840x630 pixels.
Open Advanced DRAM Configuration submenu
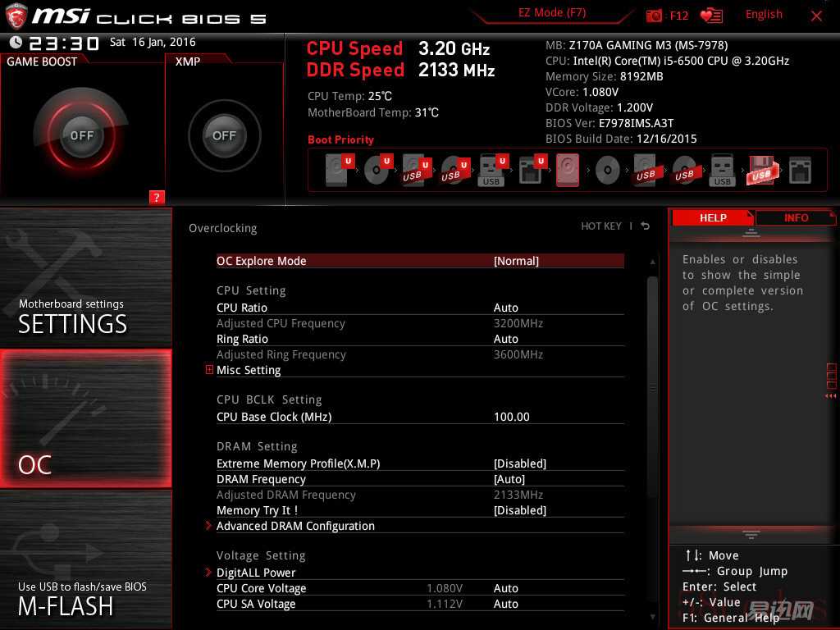click(295, 526)
